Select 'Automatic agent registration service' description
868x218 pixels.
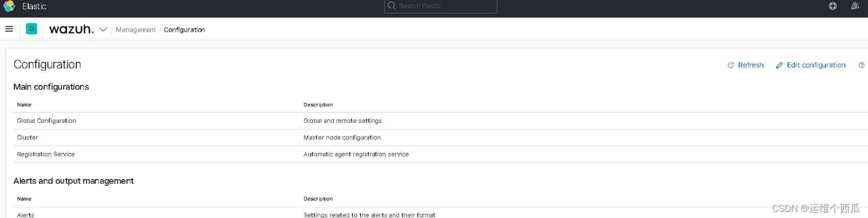tap(356, 154)
